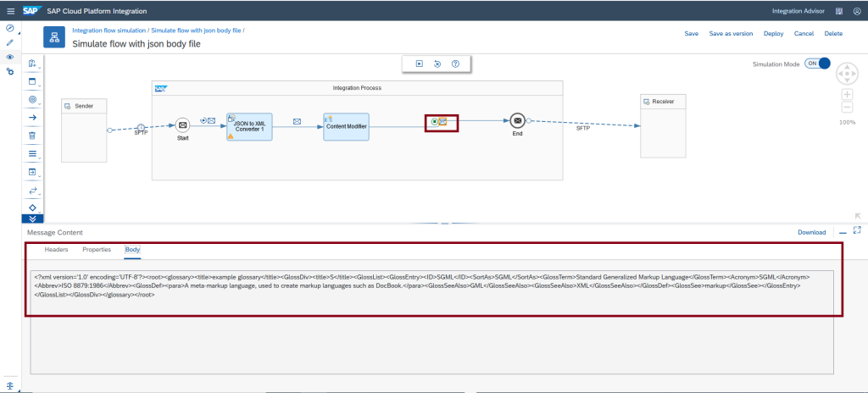Maximize the Message Content panel
The width and height of the screenshot is (868, 393).
pyautogui.click(x=857, y=230)
